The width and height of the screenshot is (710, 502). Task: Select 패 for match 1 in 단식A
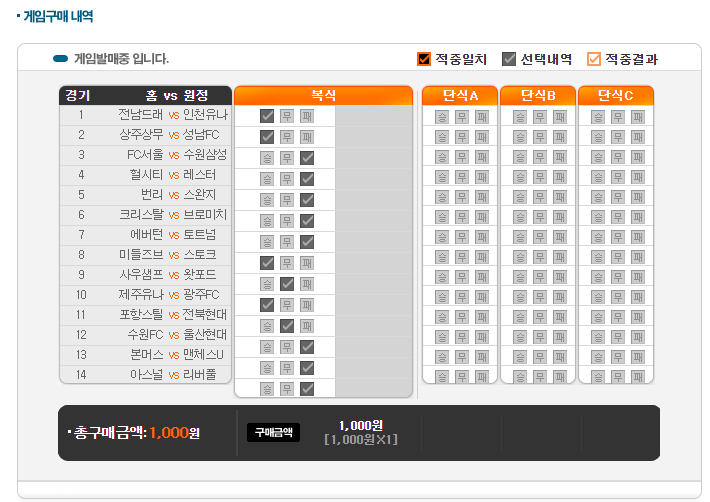[482, 117]
